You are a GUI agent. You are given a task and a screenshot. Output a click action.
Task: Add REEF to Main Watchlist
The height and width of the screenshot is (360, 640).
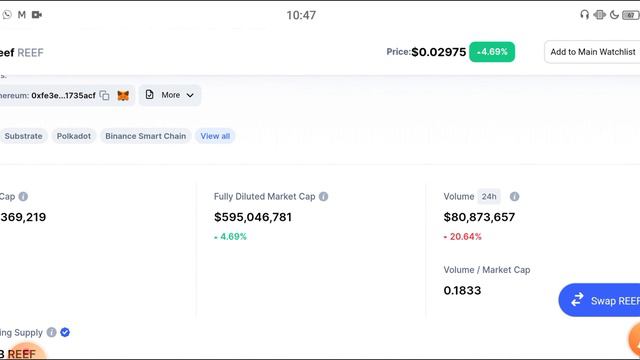(x=592, y=52)
